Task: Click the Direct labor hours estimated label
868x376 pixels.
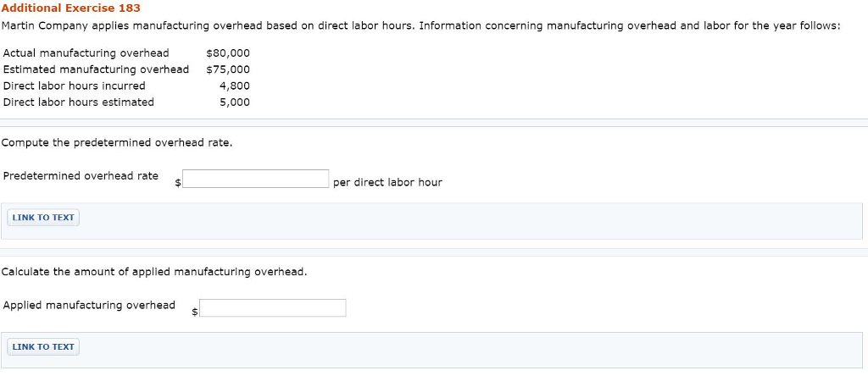Action: pos(79,102)
